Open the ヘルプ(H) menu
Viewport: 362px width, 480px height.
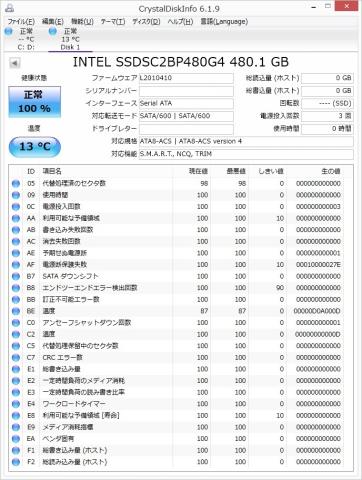pos(180,22)
